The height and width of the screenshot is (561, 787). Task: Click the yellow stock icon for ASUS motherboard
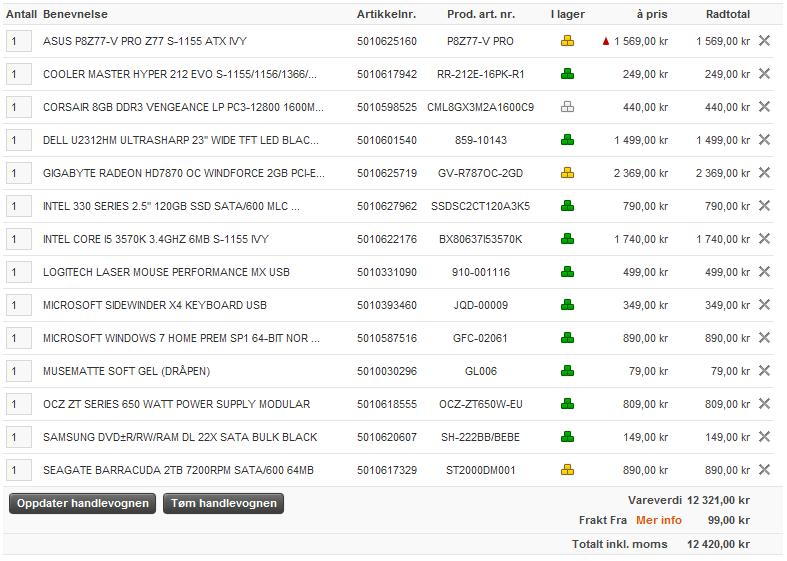click(x=567, y=41)
